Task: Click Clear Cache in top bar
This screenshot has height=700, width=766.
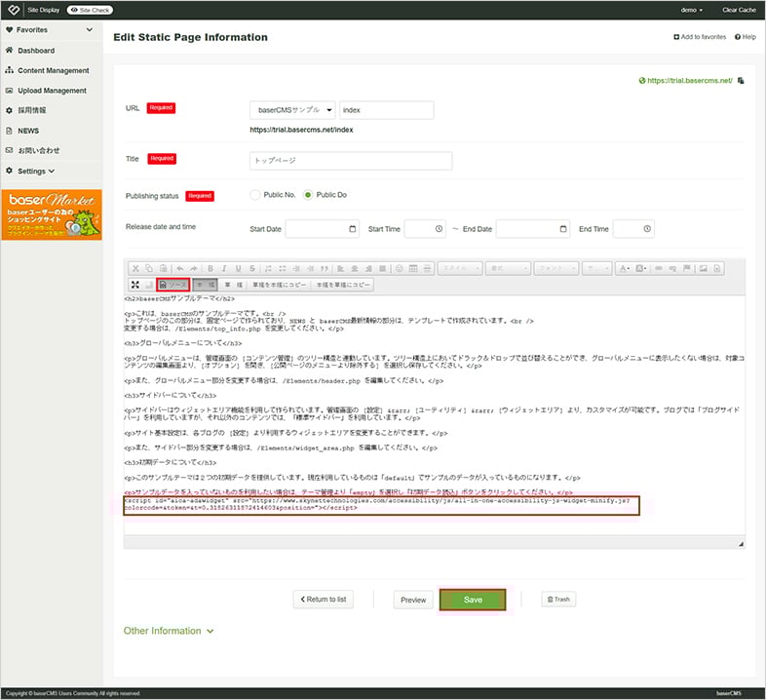Action: pyautogui.click(x=739, y=10)
